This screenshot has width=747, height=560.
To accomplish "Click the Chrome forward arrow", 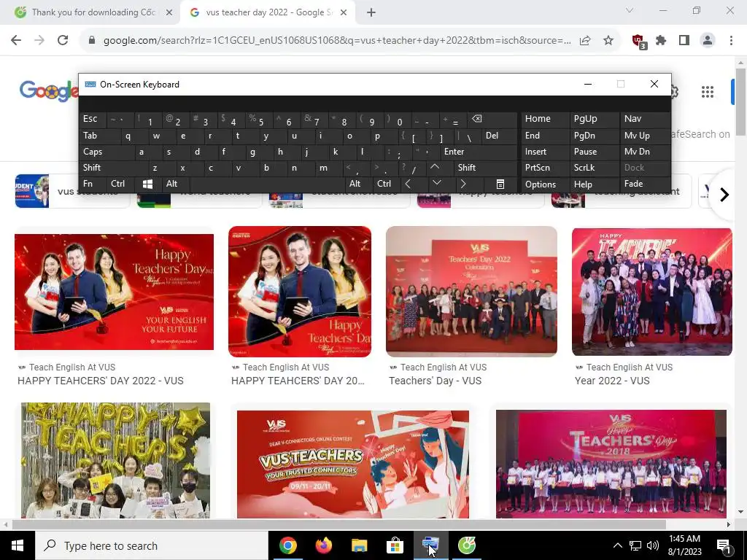I will pos(39,40).
